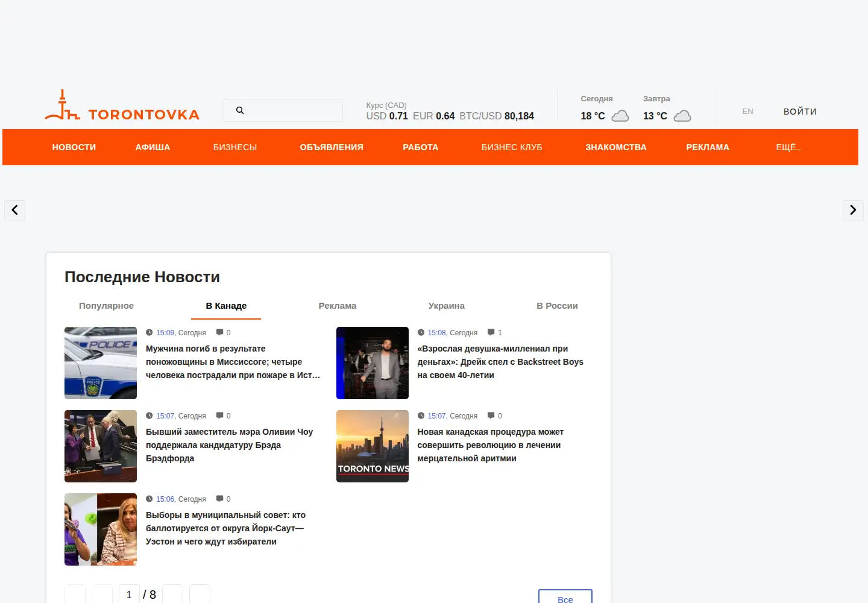The width and height of the screenshot is (868, 603).
Task: Switch to the Украина tab
Action: pyautogui.click(x=447, y=306)
